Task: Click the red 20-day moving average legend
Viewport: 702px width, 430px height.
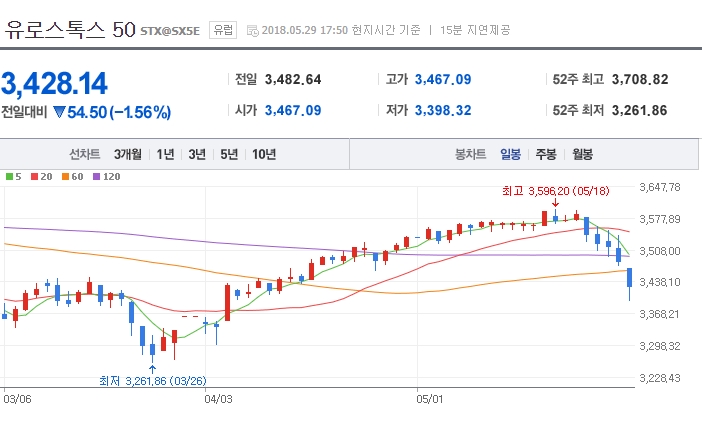Action: (x=41, y=176)
